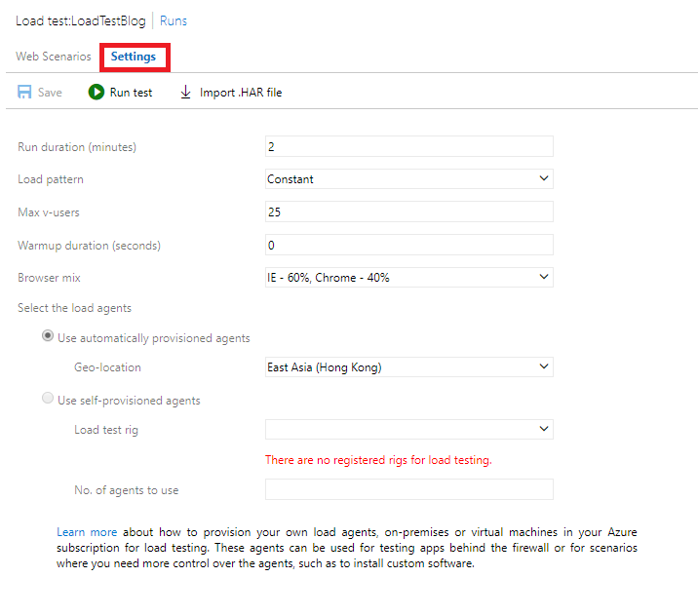This screenshot has width=698, height=616.
Task: Click the Run duration minutes field
Action: 409,146
